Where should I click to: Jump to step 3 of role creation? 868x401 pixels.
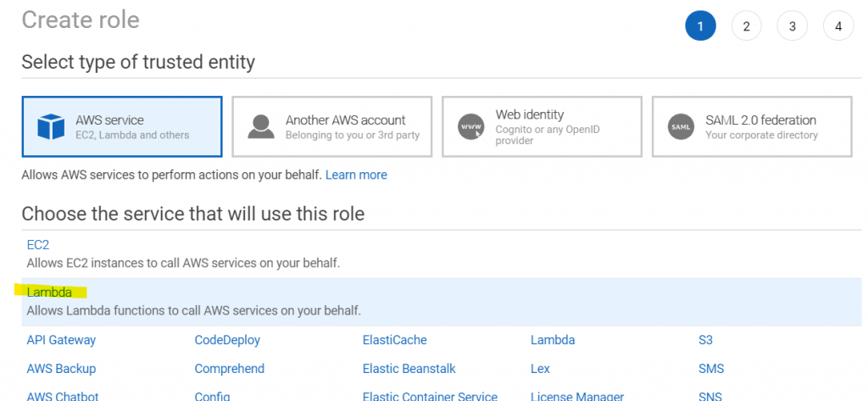(x=792, y=26)
